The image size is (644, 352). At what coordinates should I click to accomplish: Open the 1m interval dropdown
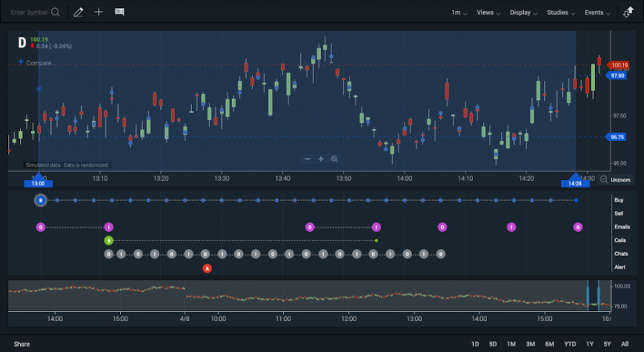tap(459, 13)
